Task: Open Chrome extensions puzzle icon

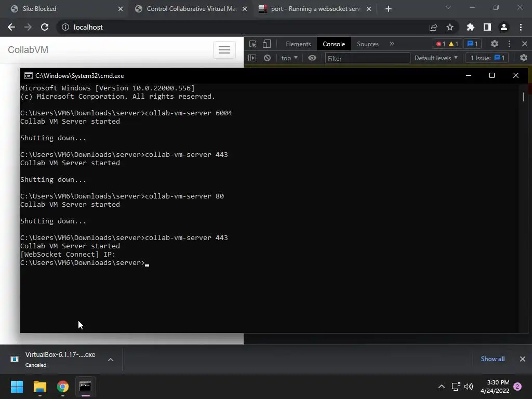Action: [x=471, y=27]
